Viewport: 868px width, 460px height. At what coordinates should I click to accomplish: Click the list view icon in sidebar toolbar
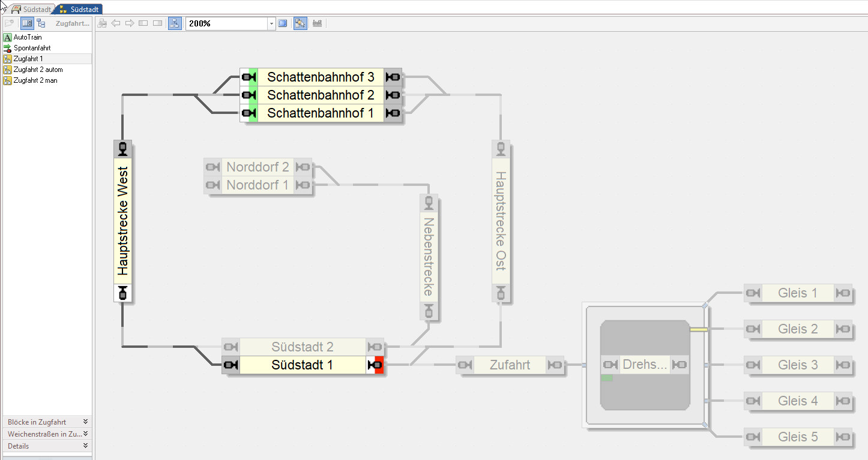point(27,23)
